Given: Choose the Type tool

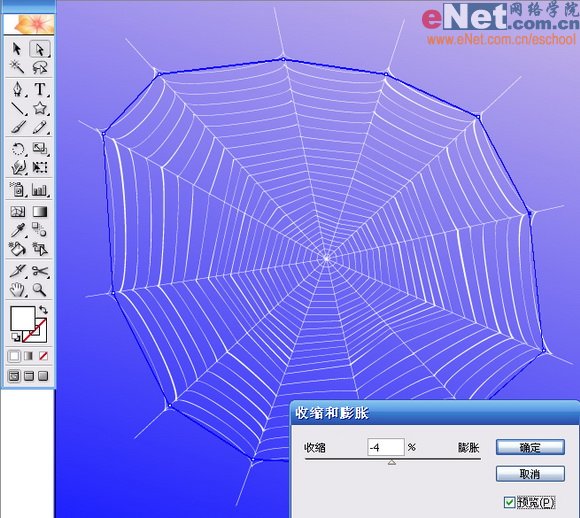Looking at the screenshot, I should (40, 89).
